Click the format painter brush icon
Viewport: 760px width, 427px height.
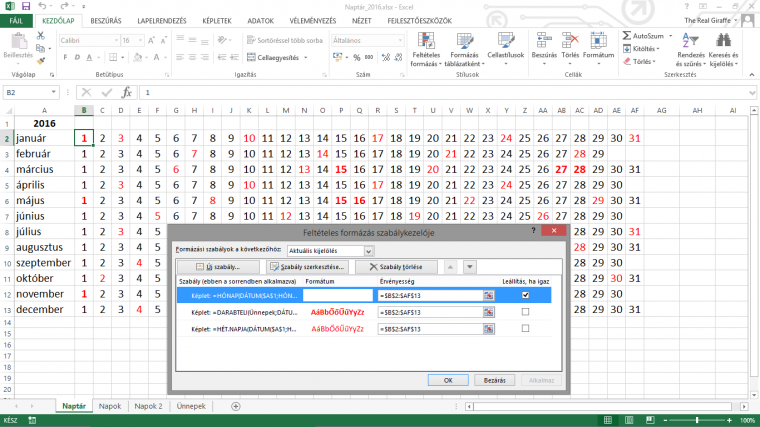(x=41, y=61)
